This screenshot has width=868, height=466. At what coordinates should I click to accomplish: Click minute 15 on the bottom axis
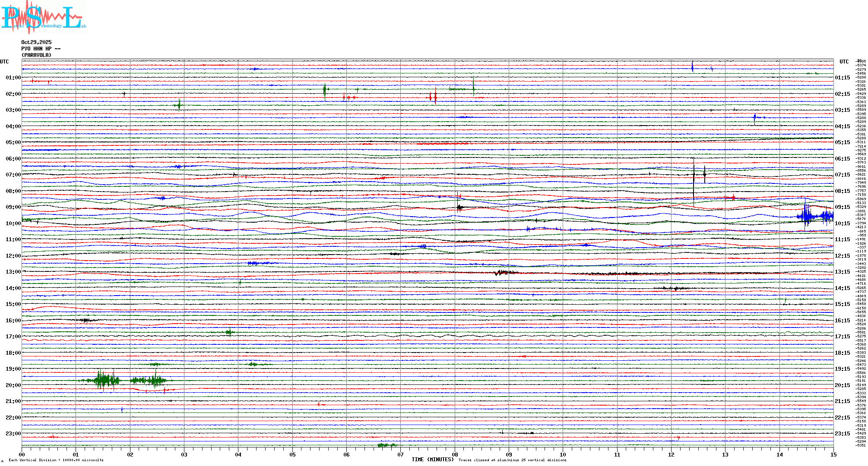point(833,454)
